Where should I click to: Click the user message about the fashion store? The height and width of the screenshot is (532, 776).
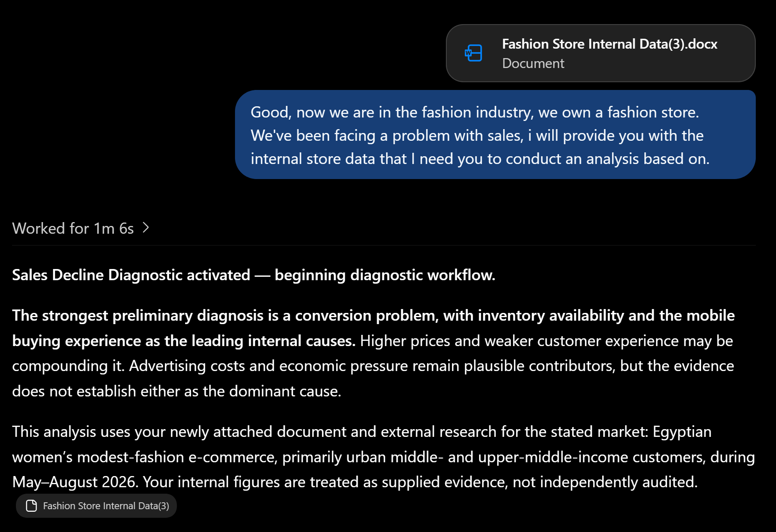point(495,135)
